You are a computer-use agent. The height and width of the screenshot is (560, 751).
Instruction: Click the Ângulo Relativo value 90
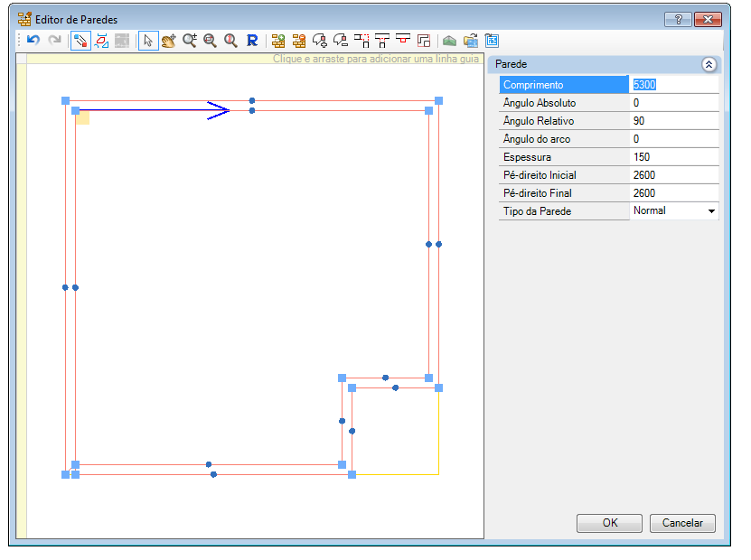[x=673, y=121]
